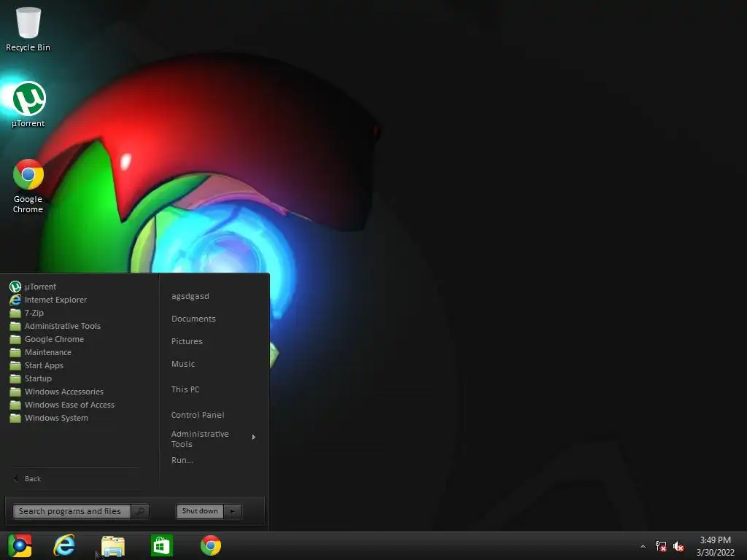This screenshot has width=747, height=560.
Task: Open Pictures from the Start menu
Action: (x=187, y=341)
